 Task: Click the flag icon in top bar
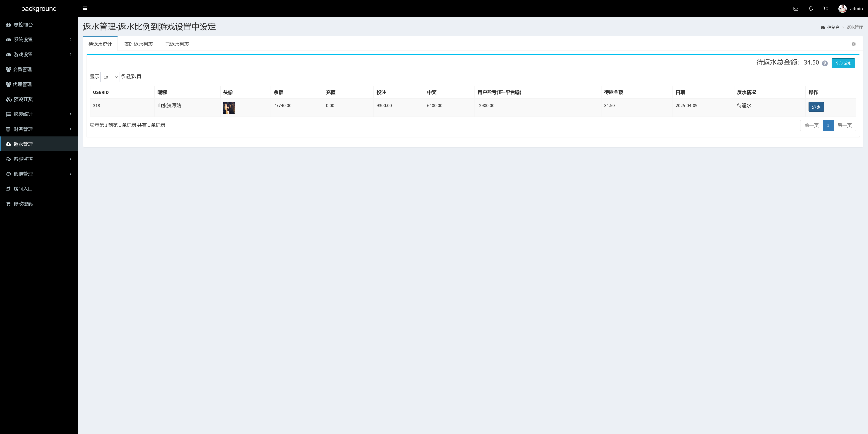pos(826,9)
